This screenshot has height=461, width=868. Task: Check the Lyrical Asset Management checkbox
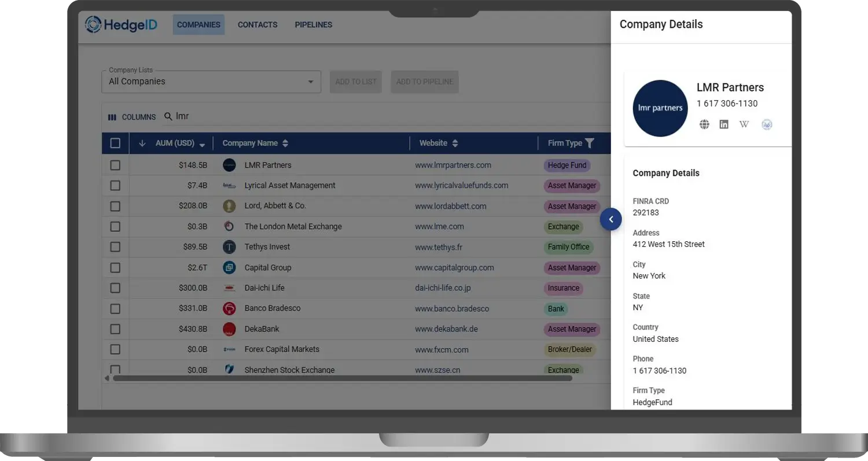click(115, 186)
